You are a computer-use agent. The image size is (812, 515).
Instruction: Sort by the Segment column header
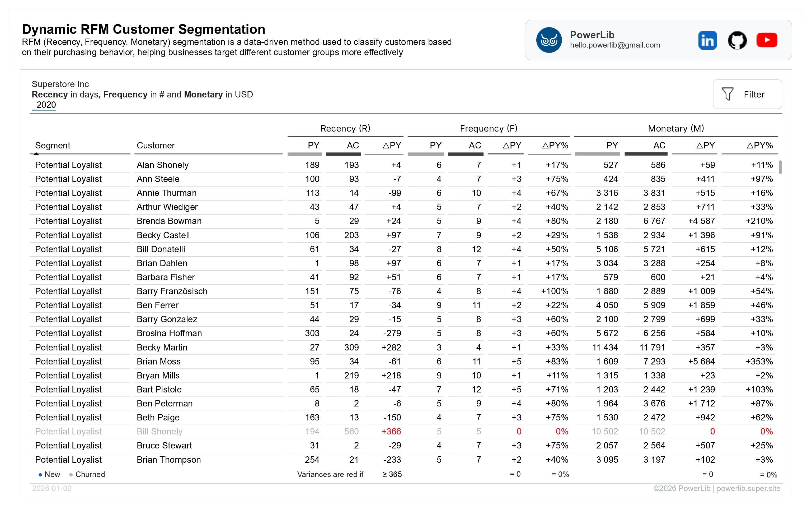coord(53,145)
